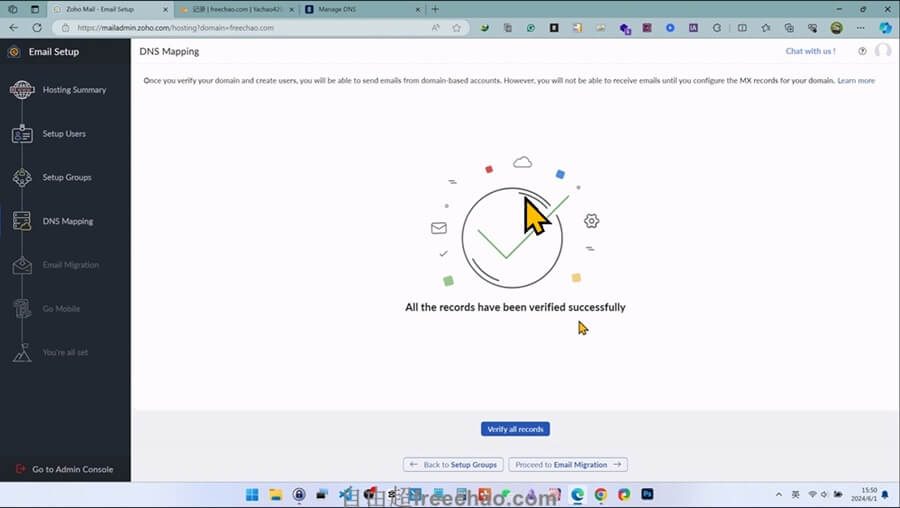900x508 pixels.
Task: Open the help question mark icon
Action: click(x=862, y=51)
